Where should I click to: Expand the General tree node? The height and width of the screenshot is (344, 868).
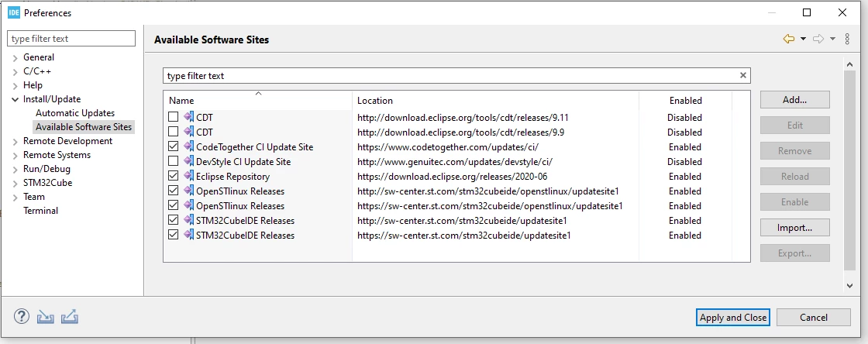15,57
